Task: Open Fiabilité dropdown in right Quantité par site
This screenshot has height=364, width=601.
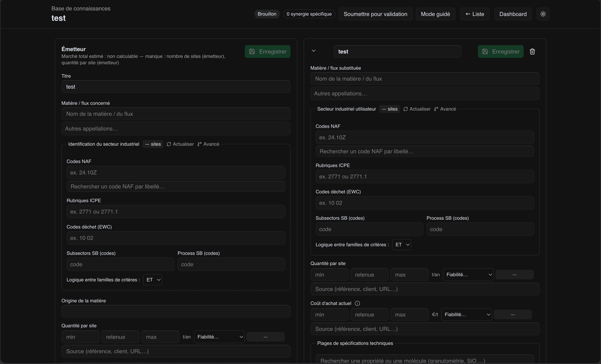Action: 468,274
